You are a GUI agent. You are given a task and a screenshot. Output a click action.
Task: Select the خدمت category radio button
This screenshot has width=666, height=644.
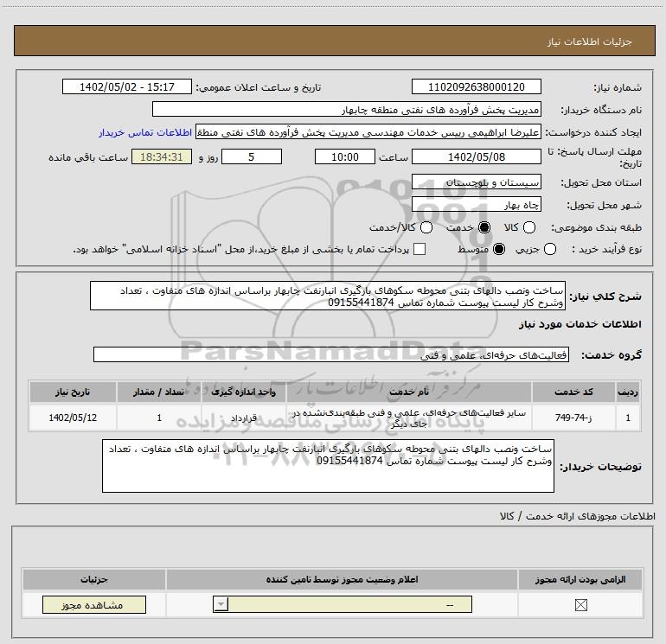tap(484, 227)
